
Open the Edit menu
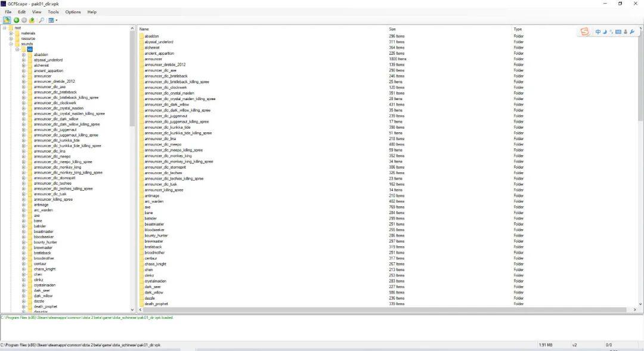22,12
